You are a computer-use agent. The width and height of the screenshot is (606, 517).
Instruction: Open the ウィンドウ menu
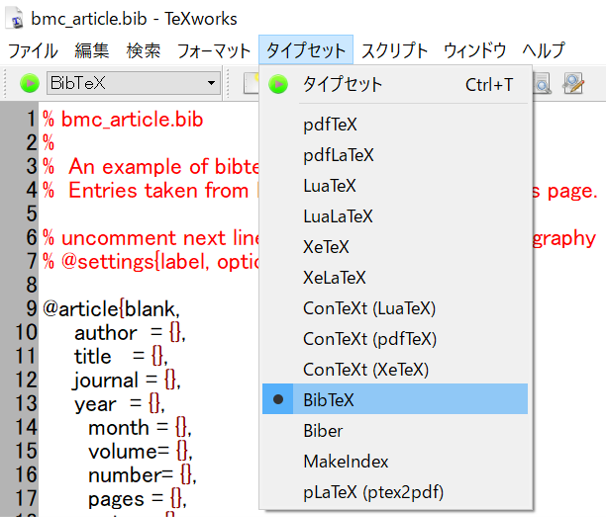coord(475,50)
